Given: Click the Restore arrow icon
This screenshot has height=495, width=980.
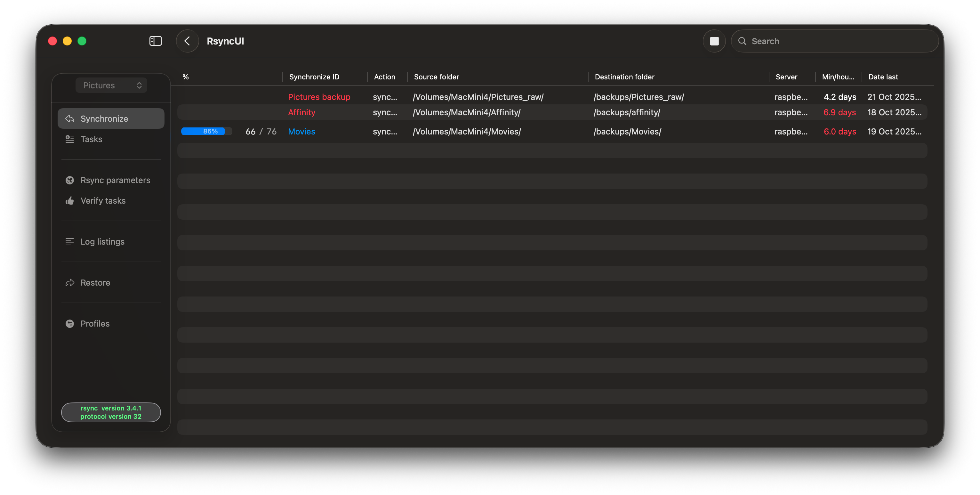Looking at the screenshot, I should pos(70,283).
